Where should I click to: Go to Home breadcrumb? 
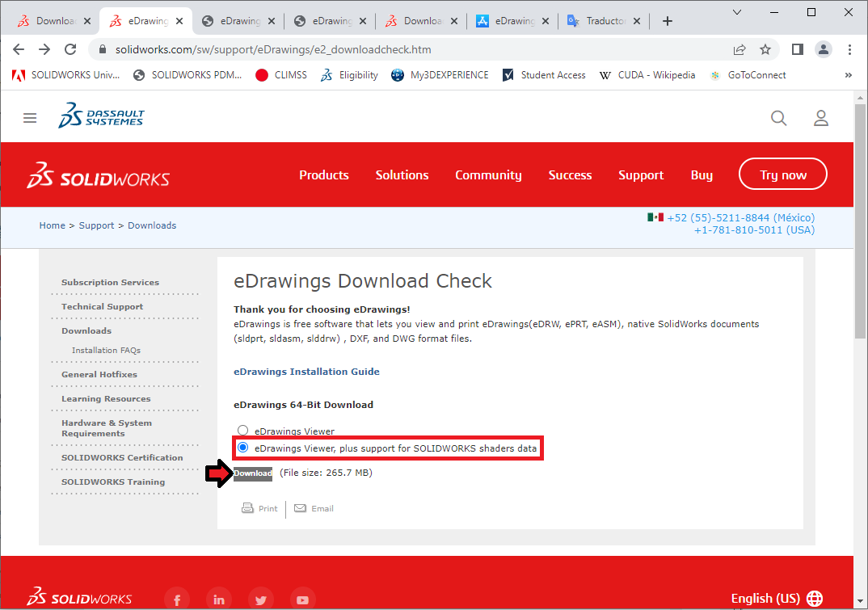[52, 225]
